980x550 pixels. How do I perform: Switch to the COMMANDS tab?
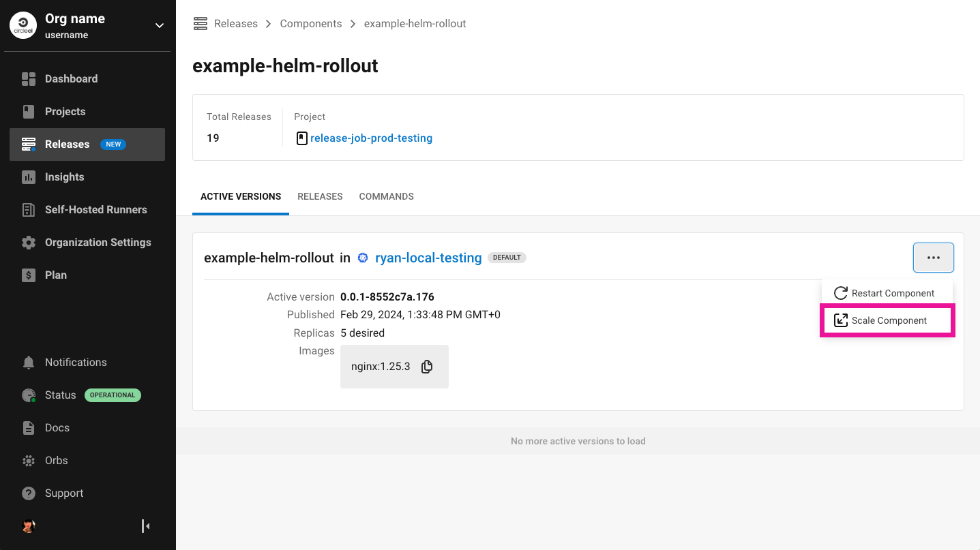point(387,196)
